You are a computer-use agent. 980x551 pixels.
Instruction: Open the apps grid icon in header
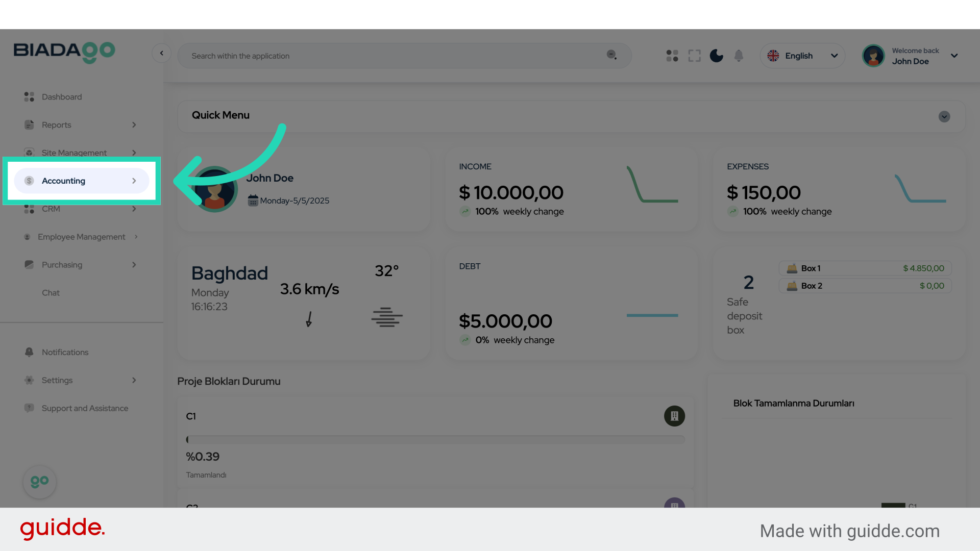tap(672, 56)
